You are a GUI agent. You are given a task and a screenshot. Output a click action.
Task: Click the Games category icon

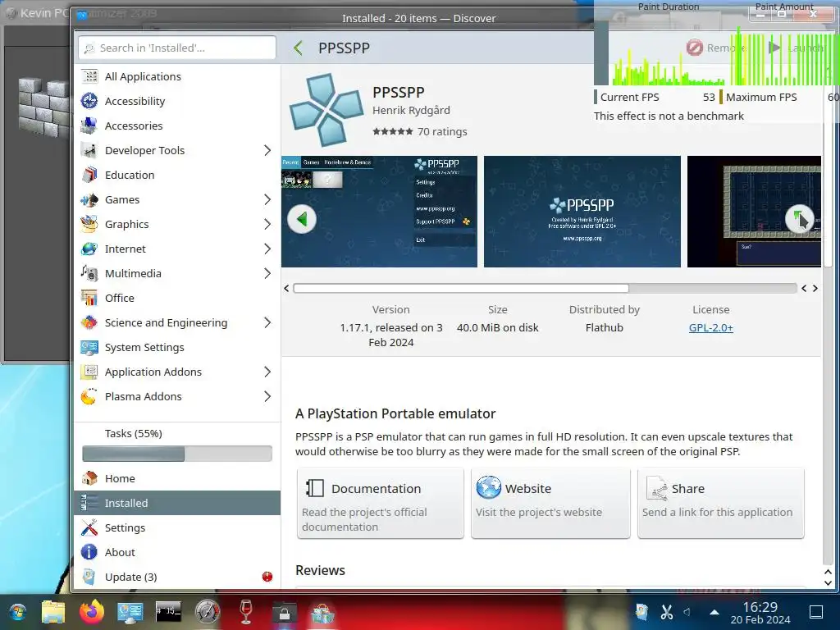coord(89,200)
